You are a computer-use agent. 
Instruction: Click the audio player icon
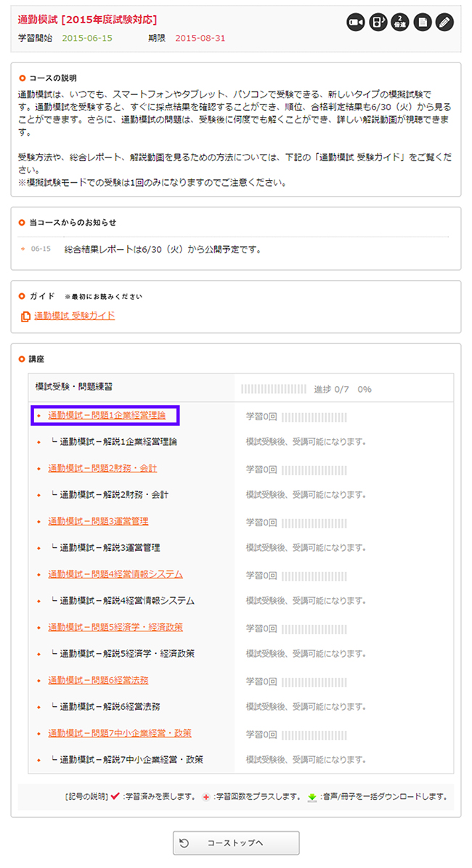click(x=378, y=22)
